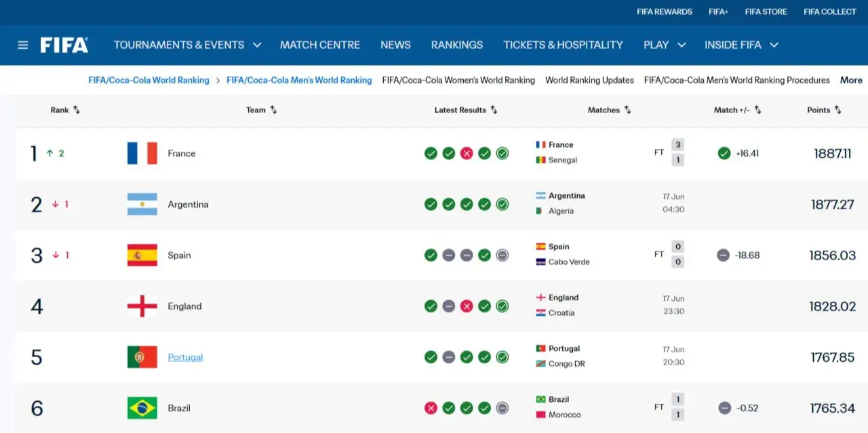The width and height of the screenshot is (868, 433).
Task: Open World Ranking Updates tab
Action: click(x=589, y=80)
